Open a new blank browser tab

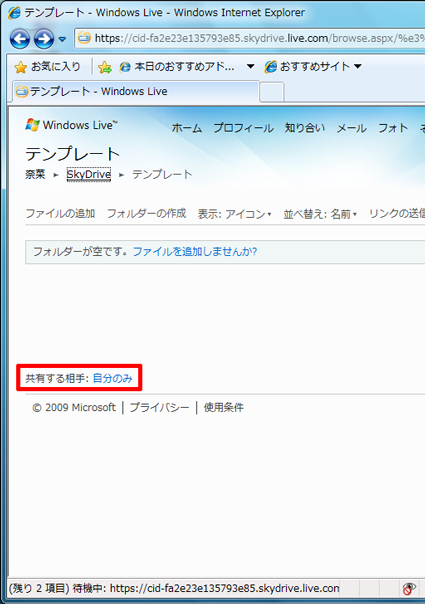pos(272,92)
